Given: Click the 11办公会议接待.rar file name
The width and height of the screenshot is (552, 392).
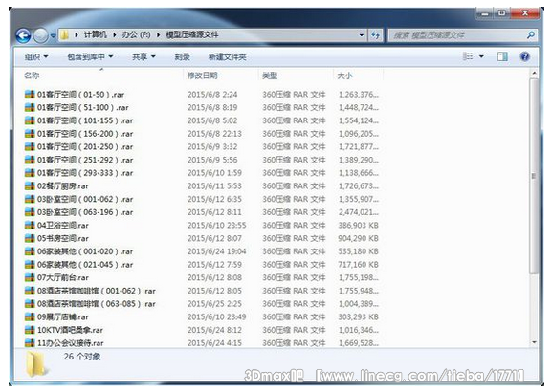Looking at the screenshot, I should 71,343.
